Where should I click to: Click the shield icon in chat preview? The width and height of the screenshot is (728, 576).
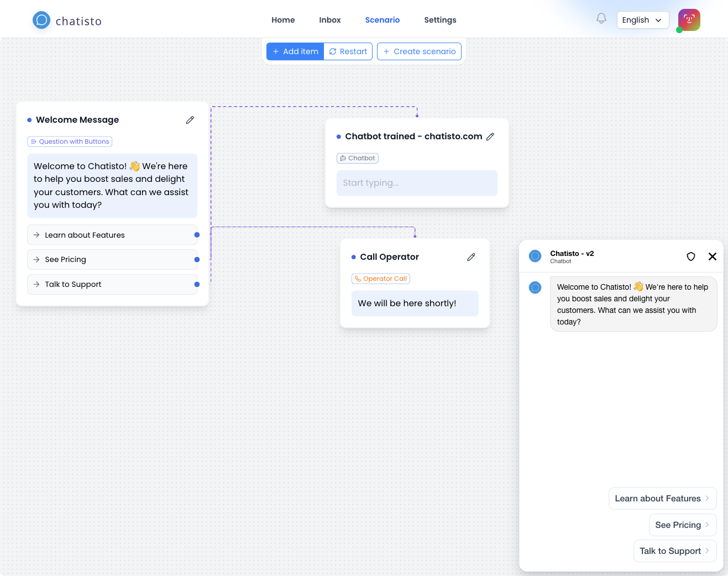pyautogui.click(x=691, y=256)
